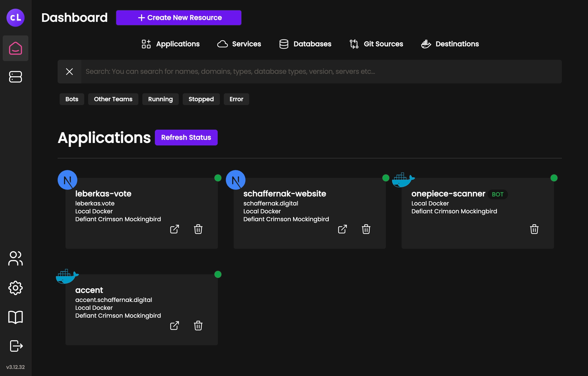
Task: Click Create New Resource button
Action: click(179, 18)
